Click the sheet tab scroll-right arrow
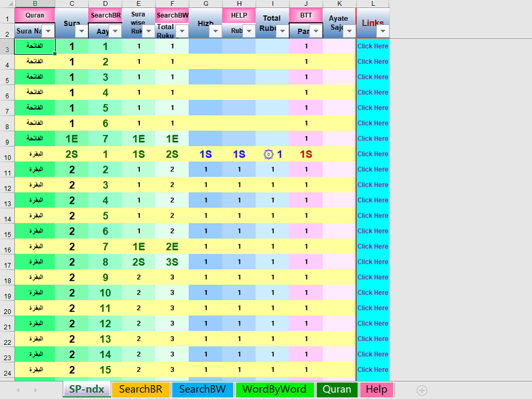 [x=36, y=390]
